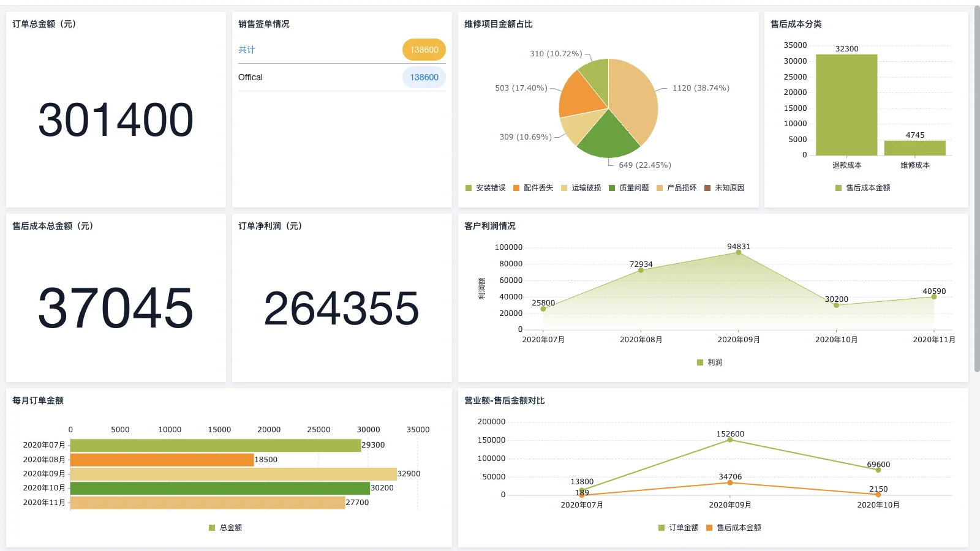Click the 未知原因 legend marker
Viewport: 980px width, 551px height.
pyautogui.click(x=707, y=188)
